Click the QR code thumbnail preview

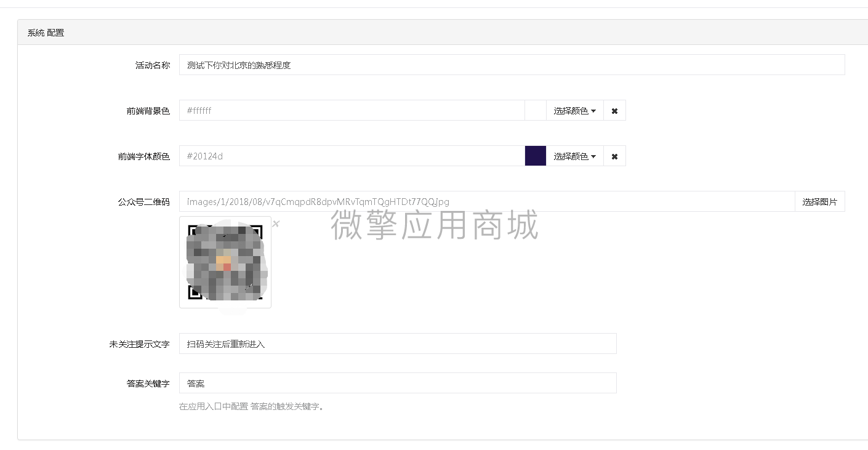pyautogui.click(x=225, y=262)
